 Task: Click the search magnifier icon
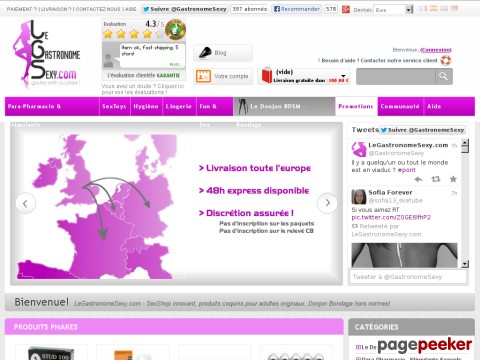pyautogui.click(x=443, y=76)
